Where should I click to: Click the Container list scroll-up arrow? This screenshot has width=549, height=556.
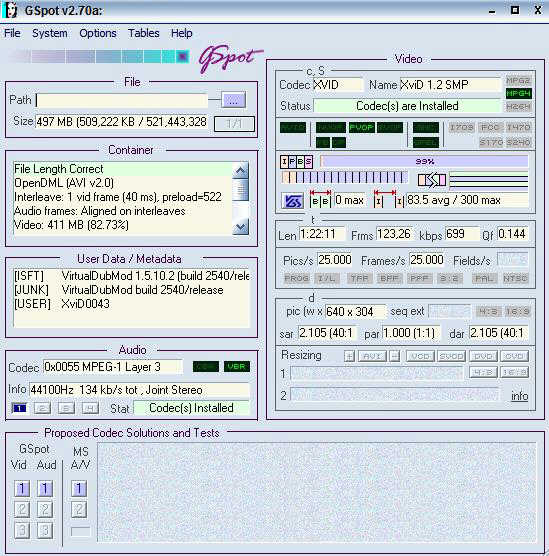240,171
